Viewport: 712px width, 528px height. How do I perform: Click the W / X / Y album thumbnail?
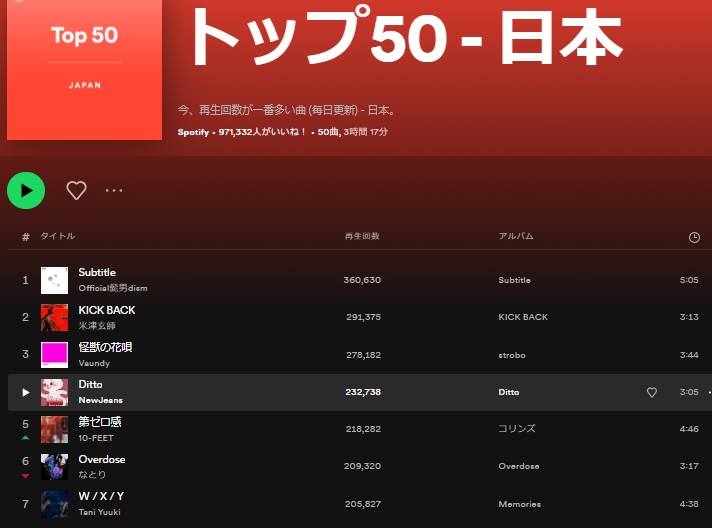[x=54, y=504]
